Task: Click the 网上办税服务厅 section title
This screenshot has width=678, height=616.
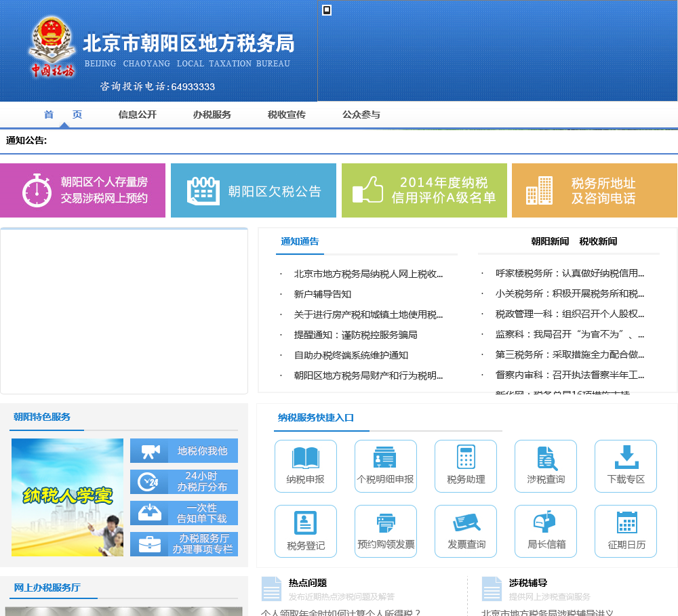Action: click(x=47, y=588)
